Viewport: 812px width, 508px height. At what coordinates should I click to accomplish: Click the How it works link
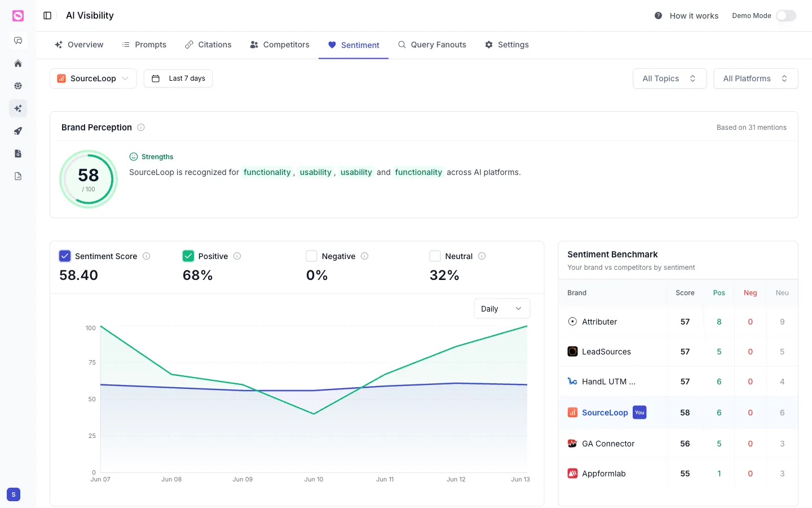click(694, 16)
